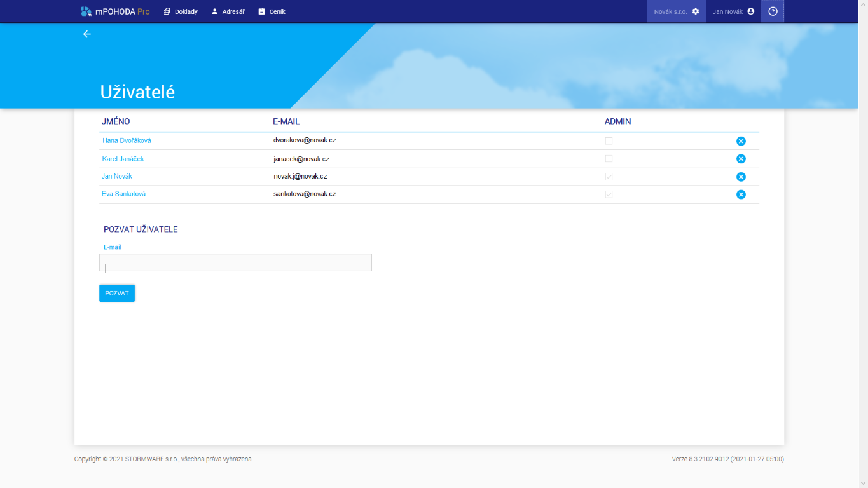
Task: Toggle Admin checkbox for Hana Dvořáková
Action: (x=609, y=140)
